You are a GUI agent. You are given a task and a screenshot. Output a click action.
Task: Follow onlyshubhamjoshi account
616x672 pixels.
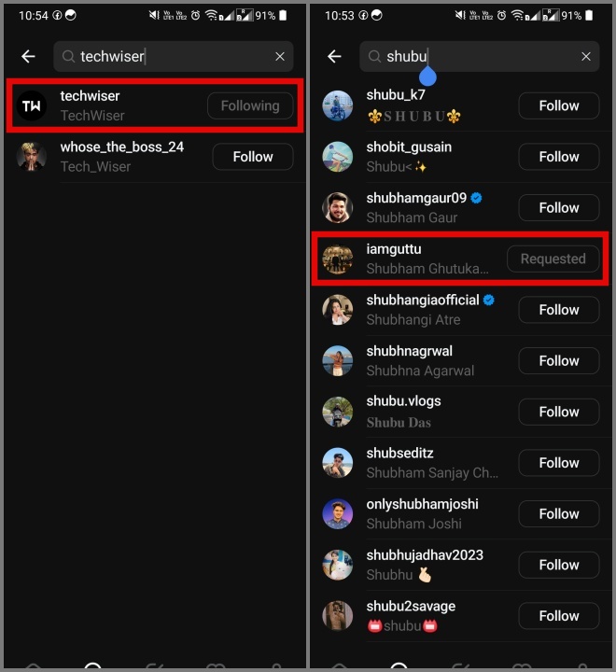[x=559, y=513]
